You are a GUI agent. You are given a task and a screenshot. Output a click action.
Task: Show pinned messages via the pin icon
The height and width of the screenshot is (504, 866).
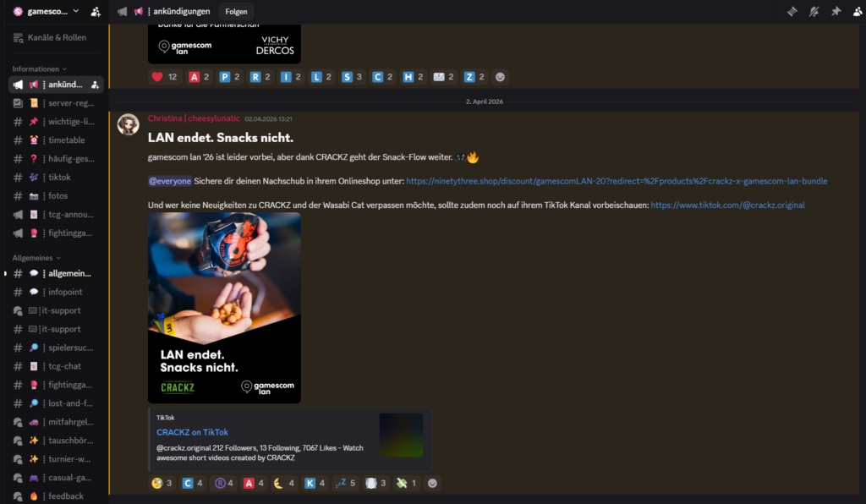[x=836, y=11]
